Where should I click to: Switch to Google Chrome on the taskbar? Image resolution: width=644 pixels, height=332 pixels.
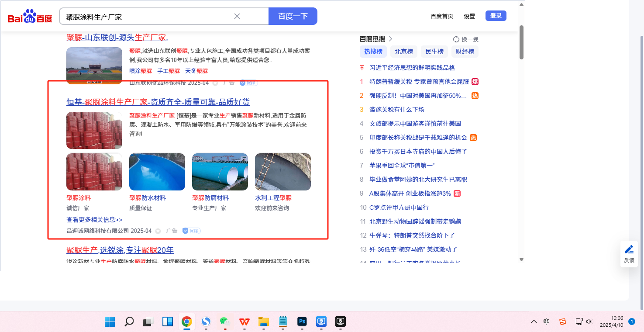click(x=187, y=322)
